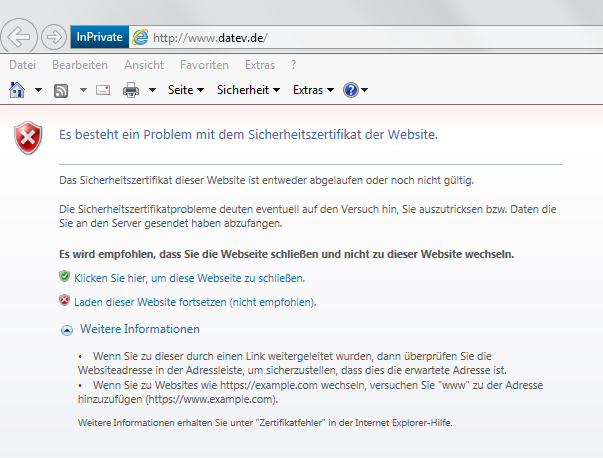Click the Home page icon
The image size is (603, 458).
(17, 90)
